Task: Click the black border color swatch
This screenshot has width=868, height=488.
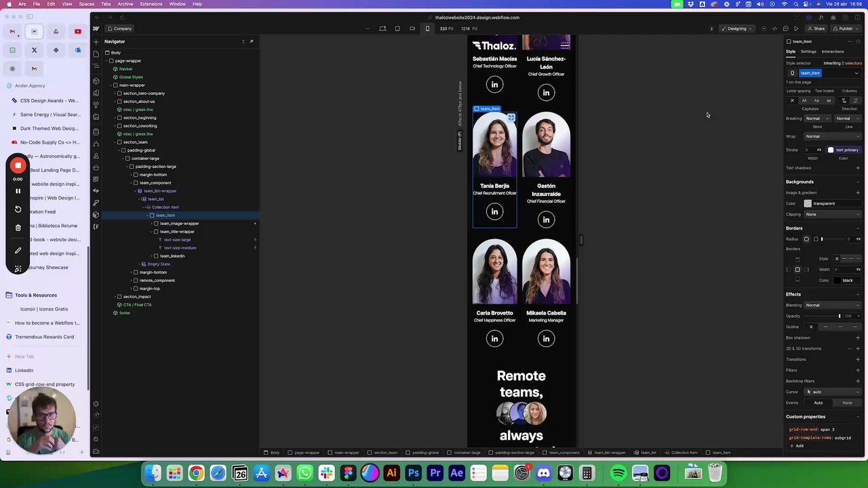Action: [838, 281]
